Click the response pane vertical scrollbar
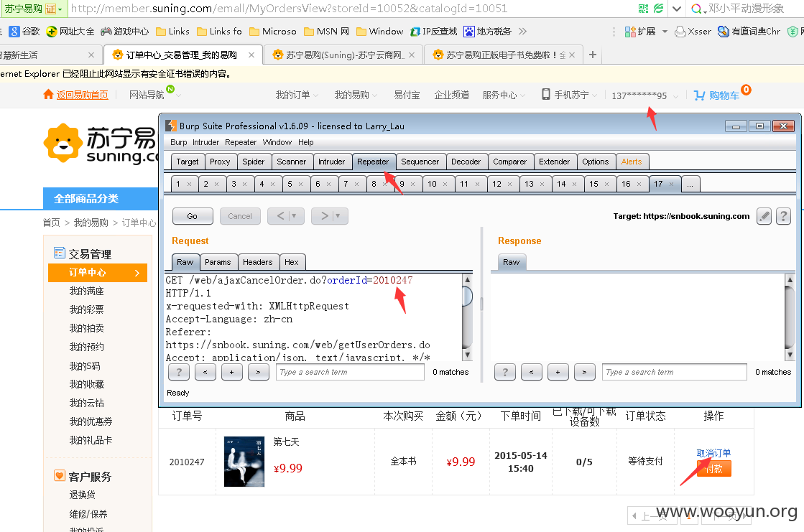Viewport: 804px width, 532px height. (x=790, y=318)
